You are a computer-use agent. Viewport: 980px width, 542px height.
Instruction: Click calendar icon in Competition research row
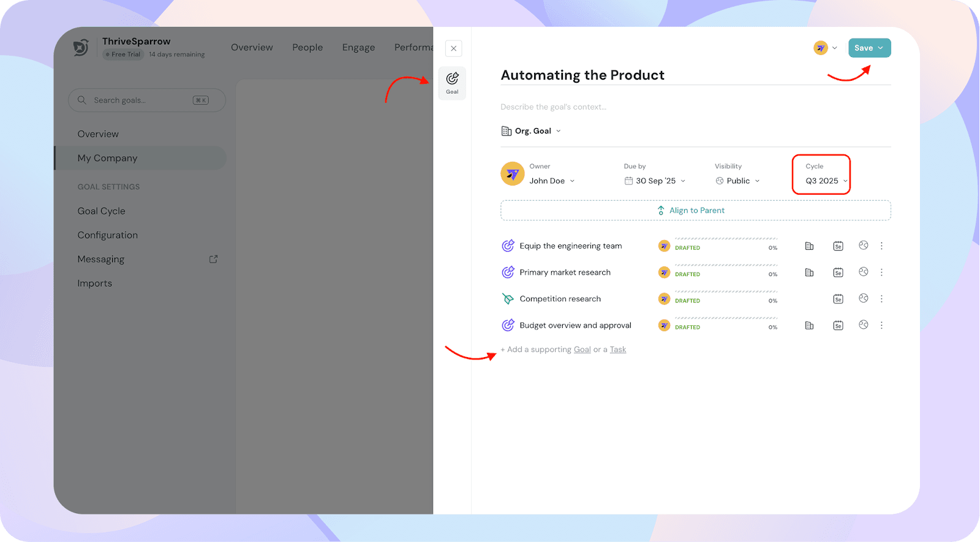(x=838, y=299)
